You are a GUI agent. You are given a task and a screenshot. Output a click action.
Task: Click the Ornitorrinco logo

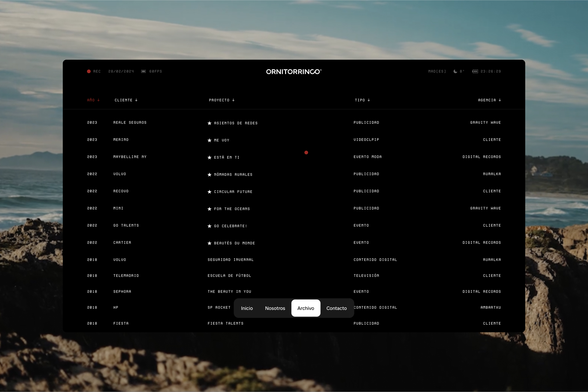pyautogui.click(x=294, y=72)
